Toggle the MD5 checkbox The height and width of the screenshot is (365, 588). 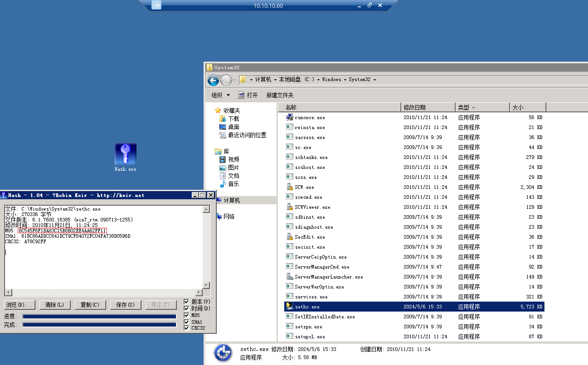click(187, 315)
